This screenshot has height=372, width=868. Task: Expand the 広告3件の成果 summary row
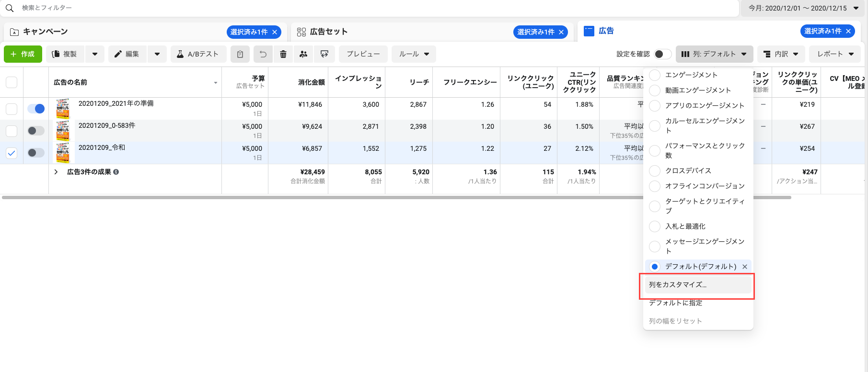click(56, 172)
